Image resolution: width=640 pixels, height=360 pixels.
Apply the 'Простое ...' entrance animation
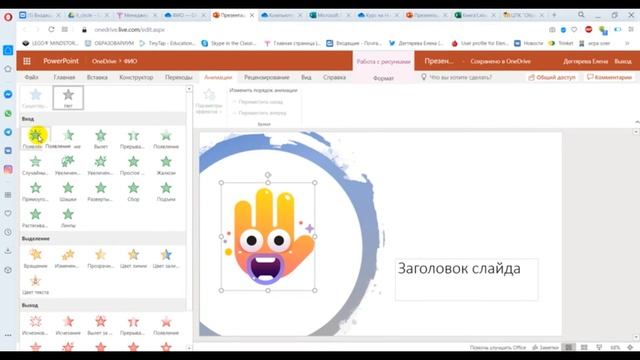tap(133, 165)
